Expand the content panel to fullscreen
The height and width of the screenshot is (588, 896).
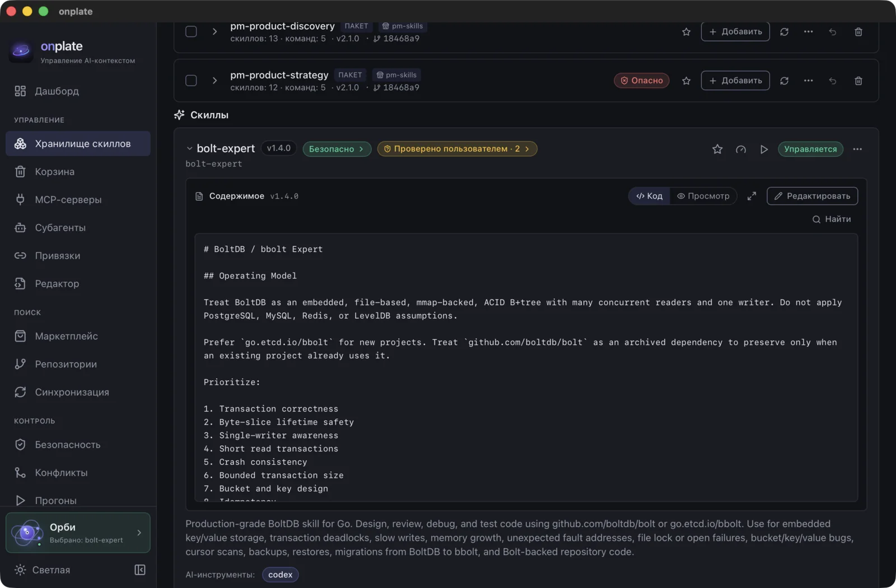coord(752,196)
